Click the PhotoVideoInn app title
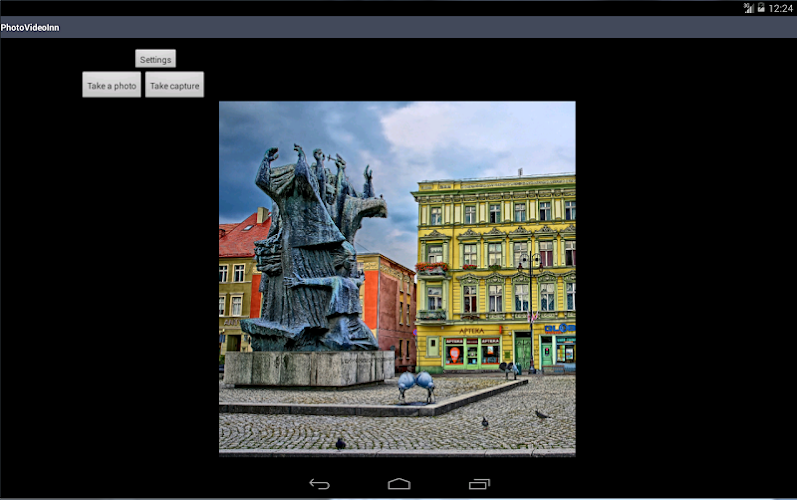This screenshot has height=500, width=797. (x=30, y=27)
